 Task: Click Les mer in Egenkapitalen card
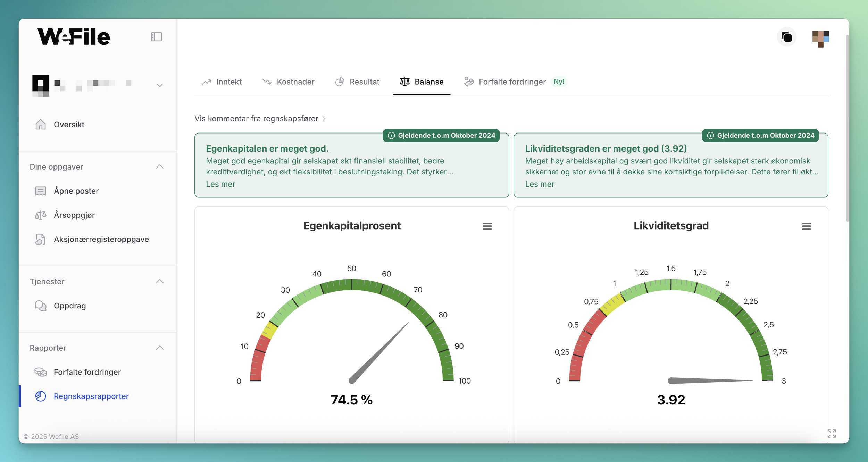pyautogui.click(x=220, y=184)
